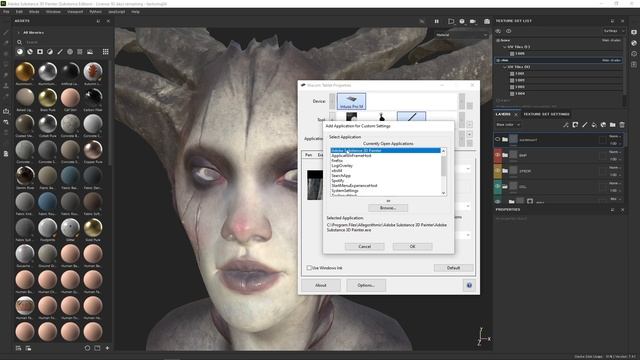The height and width of the screenshot is (360, 640).
Task: Click OK in Add Application dialog
Action: (412, 247)
